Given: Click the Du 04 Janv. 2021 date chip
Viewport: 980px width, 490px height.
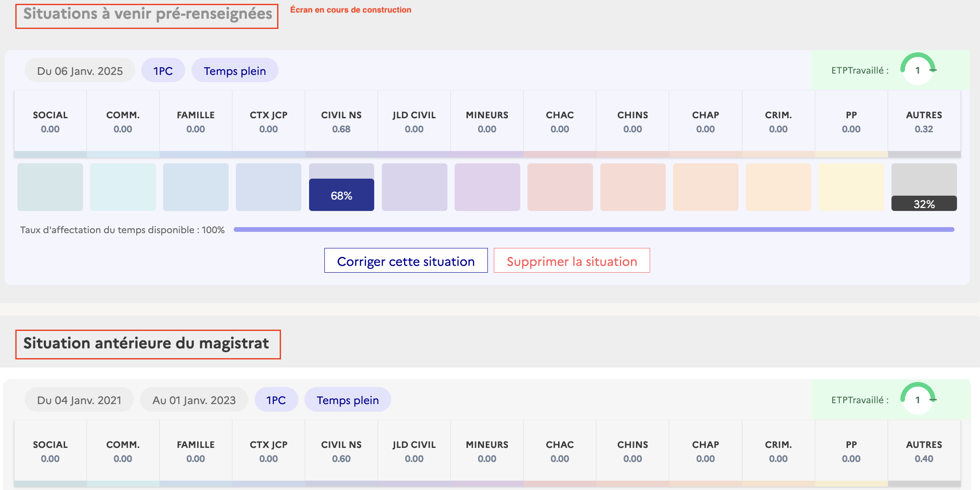Looking at the screenshot, I should (x=79, y=400).
